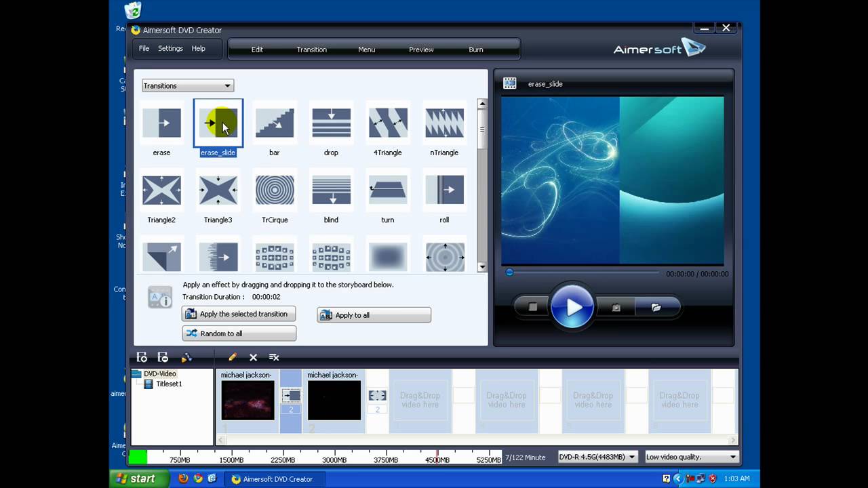Select the highlighted transition between the clips

pyautogui.click(x=291, y=395)
